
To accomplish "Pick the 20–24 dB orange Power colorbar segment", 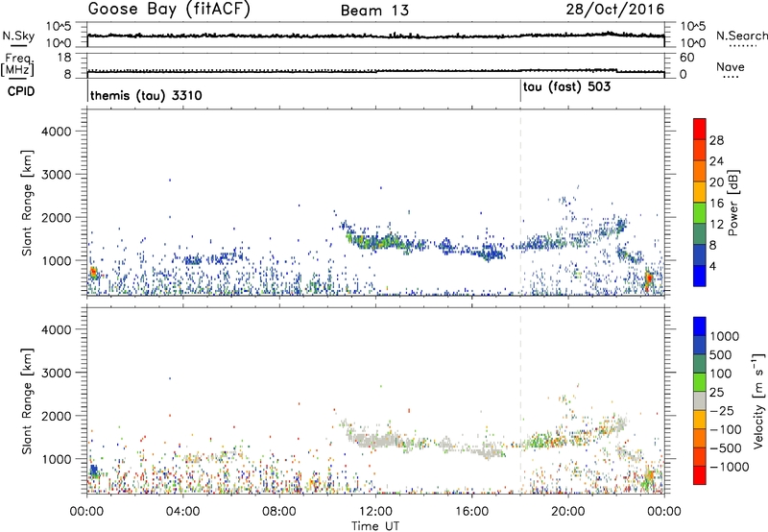I will (x=700, y=171).
